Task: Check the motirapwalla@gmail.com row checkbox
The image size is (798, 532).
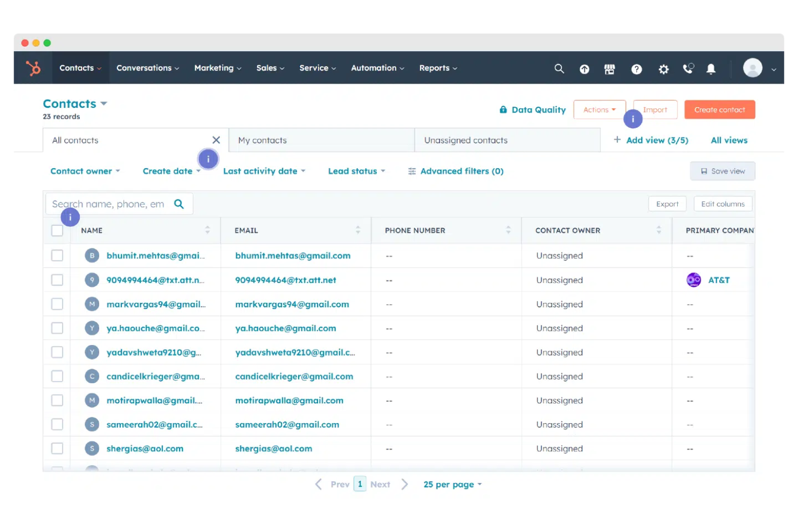Action: (57, 400)
